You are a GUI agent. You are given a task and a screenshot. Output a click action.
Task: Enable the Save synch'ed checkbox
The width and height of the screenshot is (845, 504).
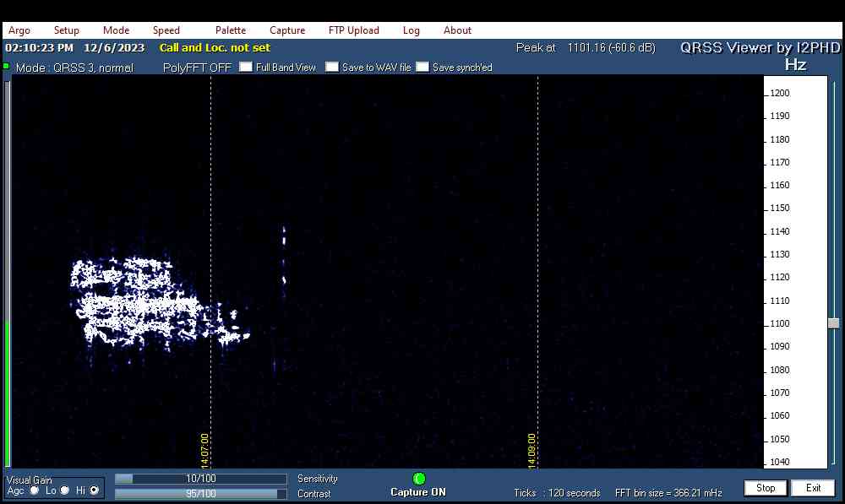(x=422, y=67)
